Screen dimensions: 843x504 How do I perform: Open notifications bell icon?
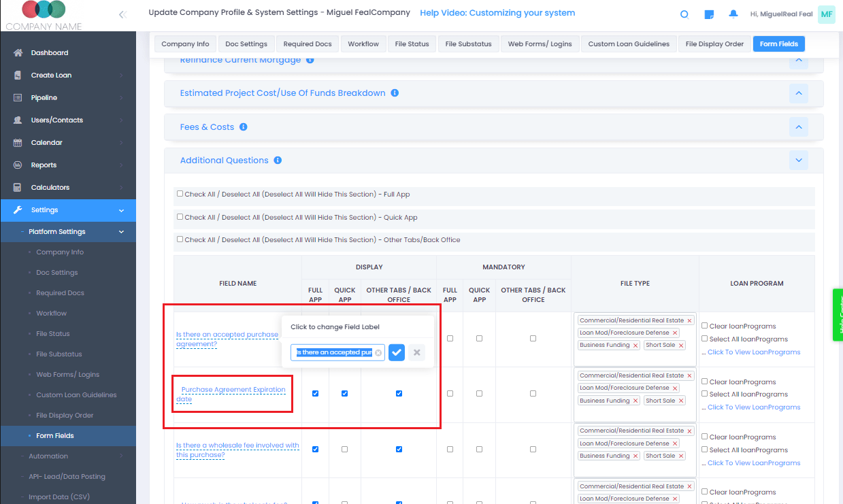click(x=733, y=14)
